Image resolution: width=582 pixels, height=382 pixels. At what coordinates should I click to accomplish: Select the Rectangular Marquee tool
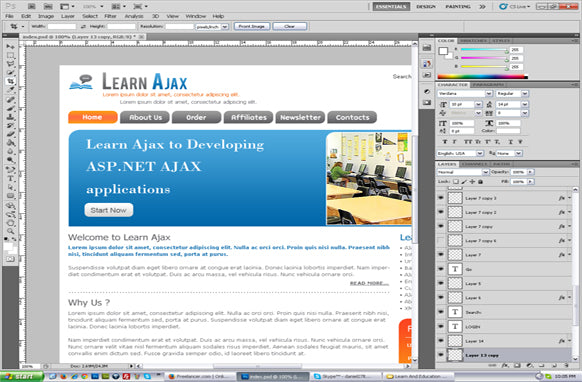[10, 55]
